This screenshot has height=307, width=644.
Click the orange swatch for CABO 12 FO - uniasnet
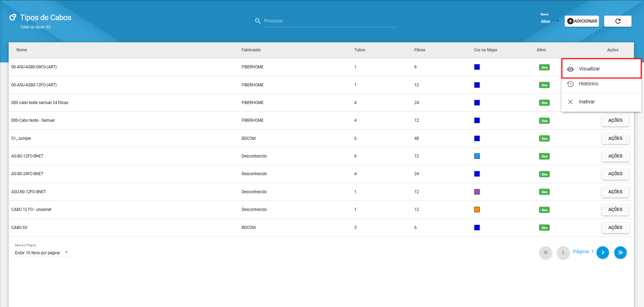[x=477, y=210]
